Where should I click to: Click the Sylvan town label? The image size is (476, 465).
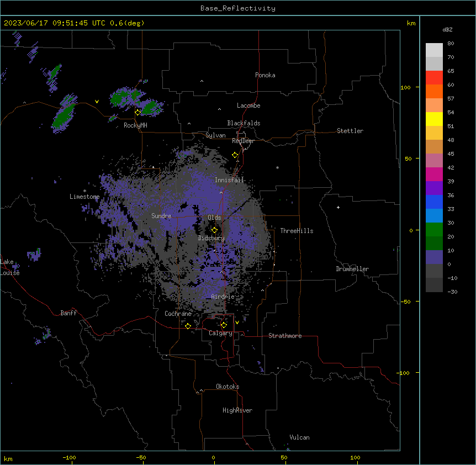tap(215, 135)
